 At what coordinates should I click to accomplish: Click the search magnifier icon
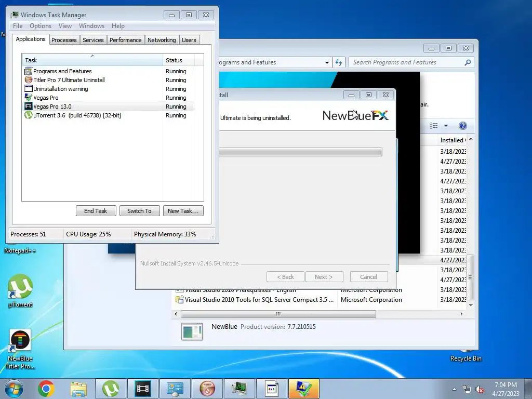coord(468,62)
